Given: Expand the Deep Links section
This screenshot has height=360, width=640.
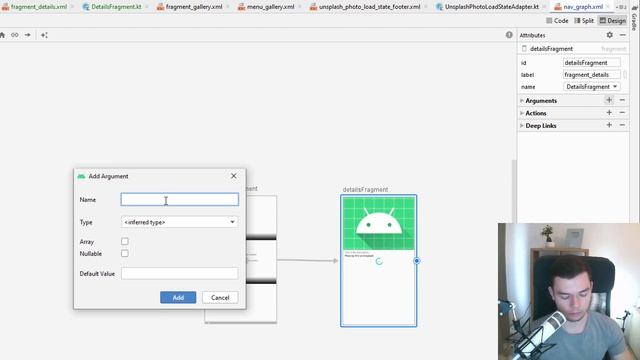Looking at the screenshot, I should click(x=522, y=126).
